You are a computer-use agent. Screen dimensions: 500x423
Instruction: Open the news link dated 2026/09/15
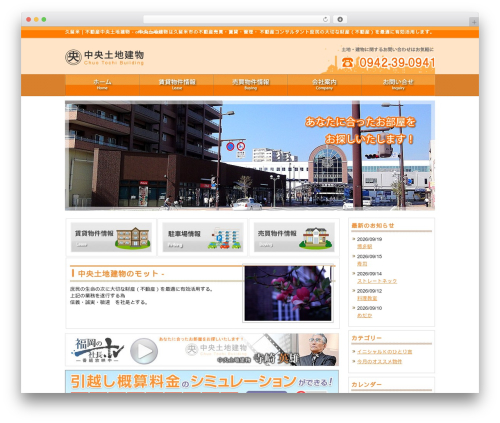(362, 264)
